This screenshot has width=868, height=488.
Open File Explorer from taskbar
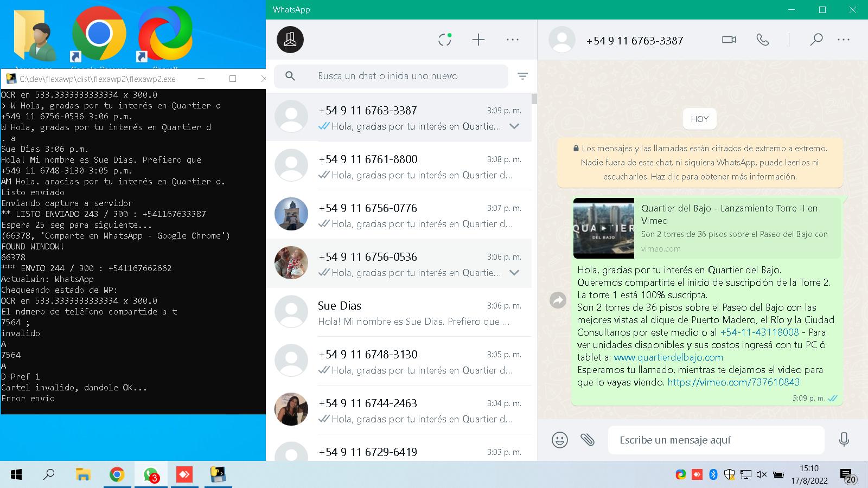pos(82,475)
